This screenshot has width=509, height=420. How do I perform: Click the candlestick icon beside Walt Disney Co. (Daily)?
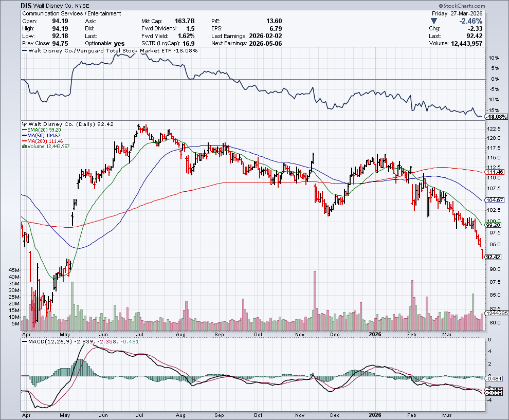pos(23,124)
